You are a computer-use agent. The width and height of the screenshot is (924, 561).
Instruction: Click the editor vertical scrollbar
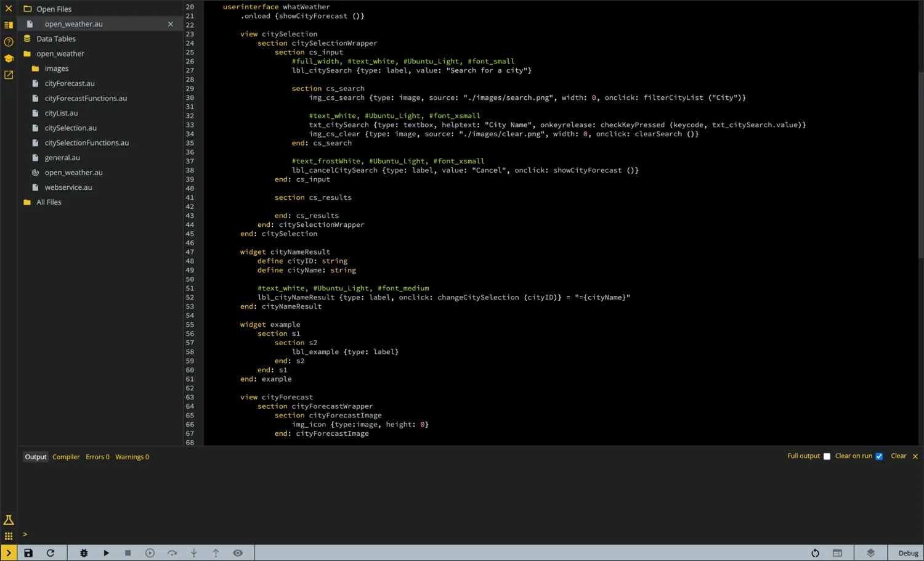pos(921,165)
